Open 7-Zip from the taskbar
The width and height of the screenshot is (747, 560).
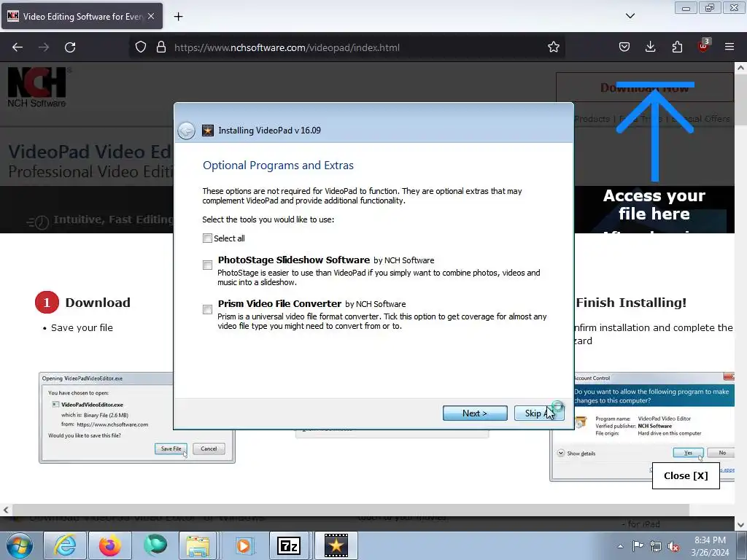(x=289, y=545)
